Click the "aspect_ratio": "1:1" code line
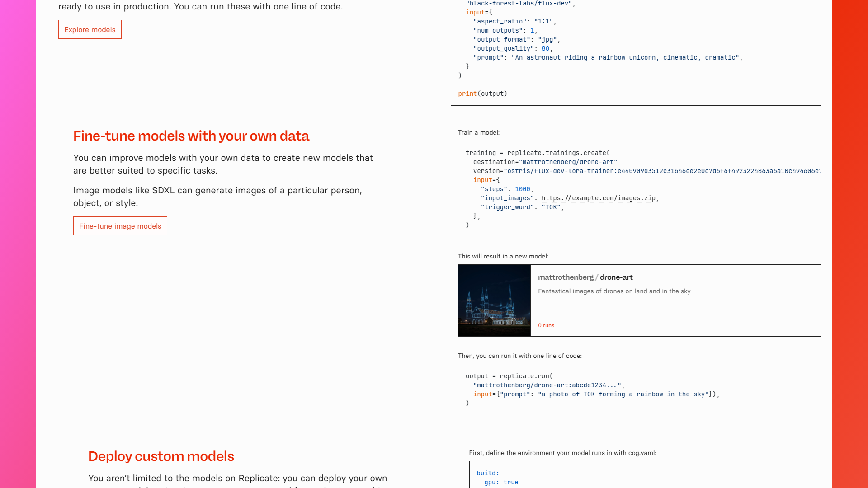This screenshot has width=868, height=488. point(515,22)
